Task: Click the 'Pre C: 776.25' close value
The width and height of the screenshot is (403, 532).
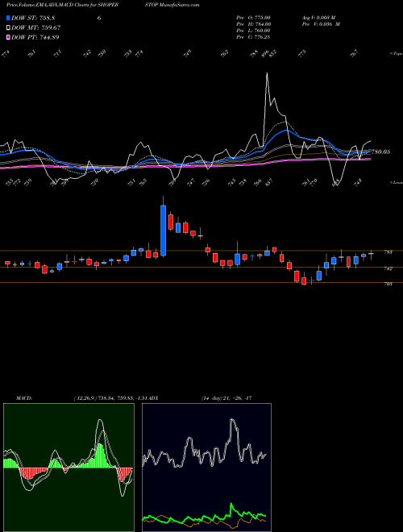Action: tap(253, 37)
